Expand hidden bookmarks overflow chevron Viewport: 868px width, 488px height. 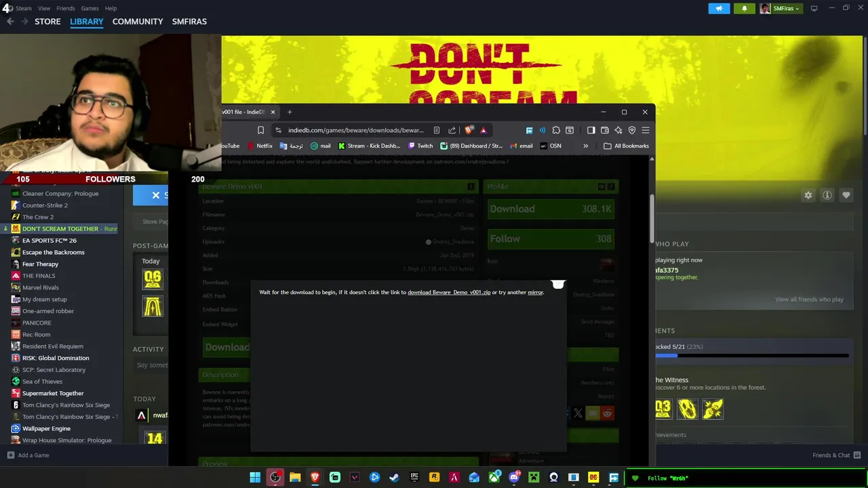[585, 146]
